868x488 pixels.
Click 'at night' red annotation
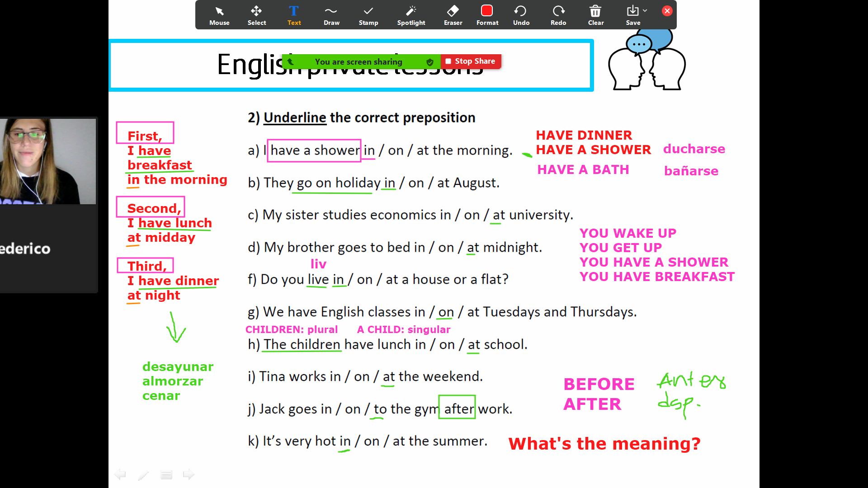pyautogui.click(x=154, y=295)
